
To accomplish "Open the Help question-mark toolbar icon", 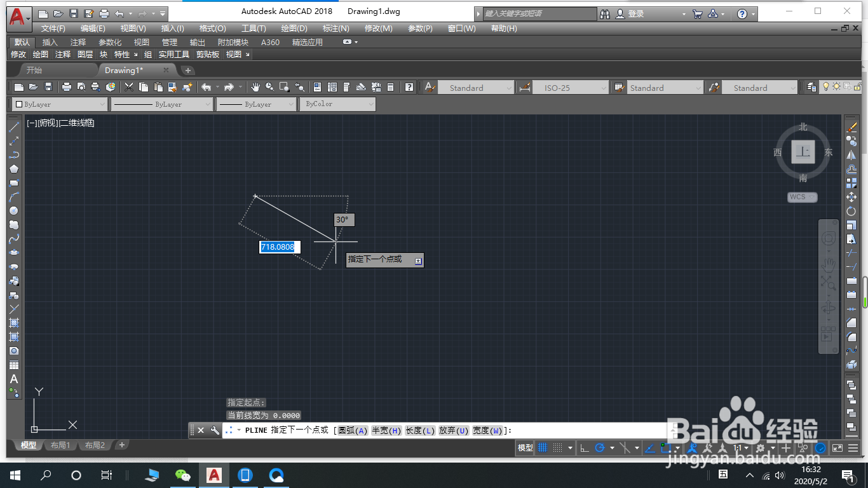I will (x=410, y=87).
